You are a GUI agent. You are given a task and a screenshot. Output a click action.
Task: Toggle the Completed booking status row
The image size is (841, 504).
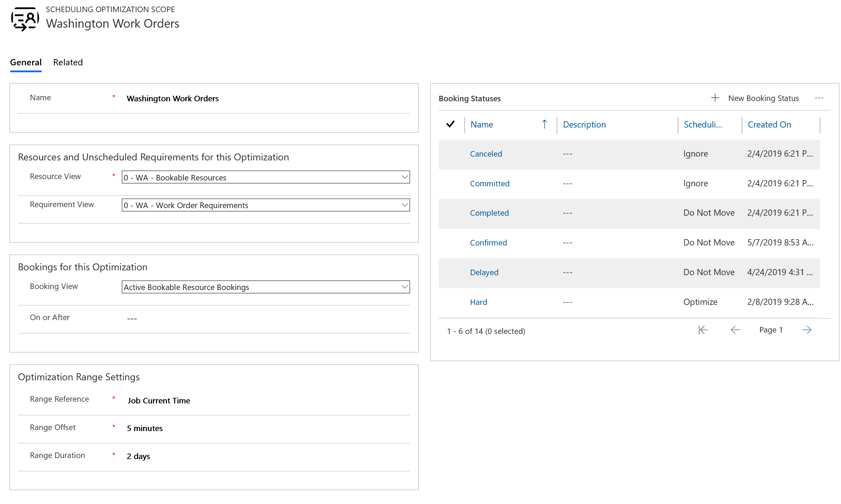(451, 212)
